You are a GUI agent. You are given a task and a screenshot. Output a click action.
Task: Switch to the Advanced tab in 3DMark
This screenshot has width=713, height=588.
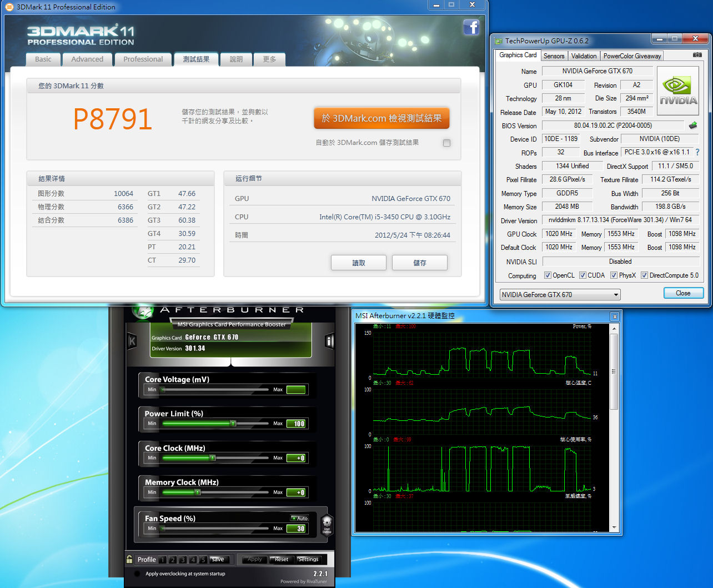coord(87,59)
